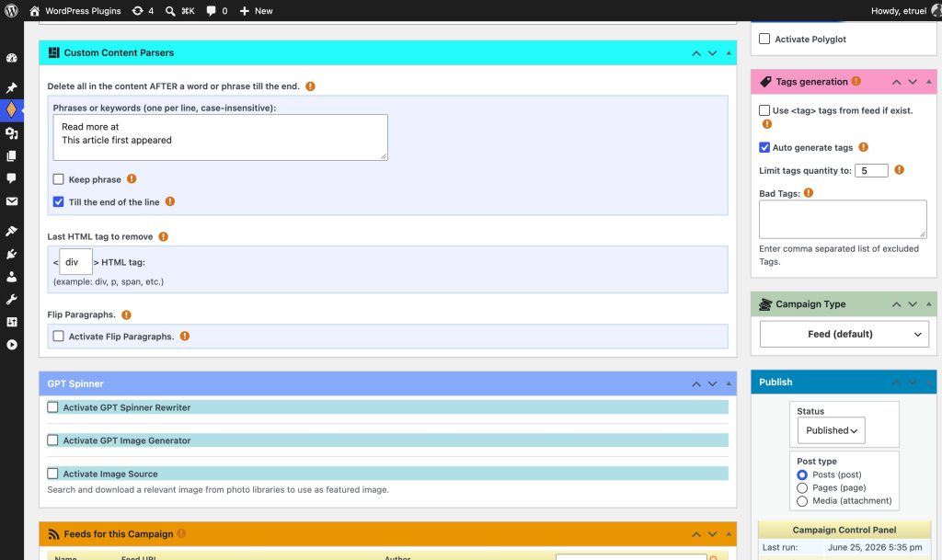Click info icon next to Bad Tags label
This screenshot has width=942, height=560.
(809, 193)
